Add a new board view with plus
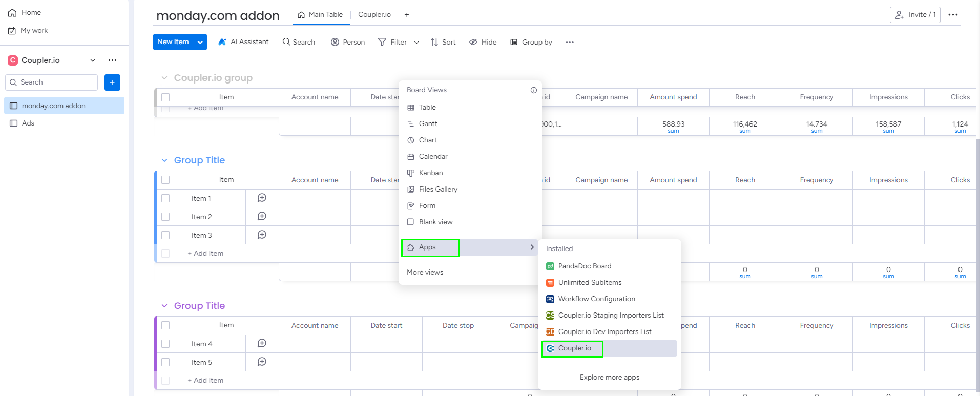980x396 pixels. pos(407,15)
